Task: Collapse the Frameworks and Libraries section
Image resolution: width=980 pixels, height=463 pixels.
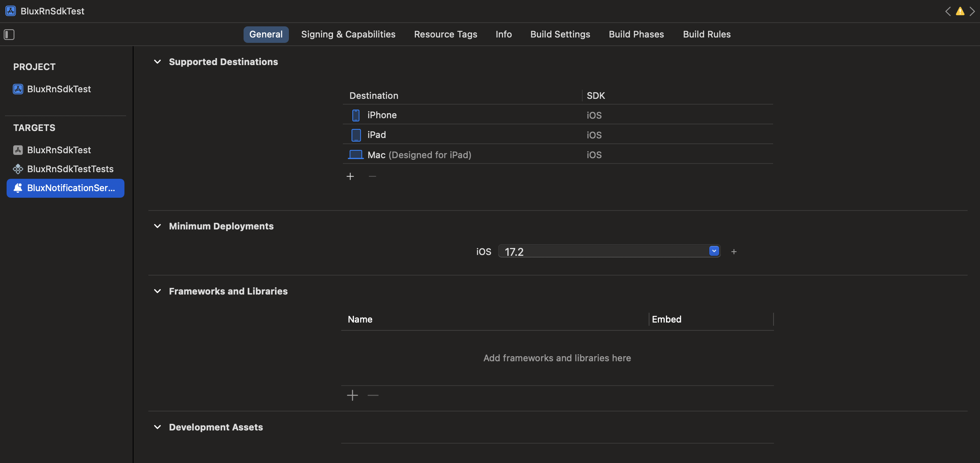Action: coord(157,291)
